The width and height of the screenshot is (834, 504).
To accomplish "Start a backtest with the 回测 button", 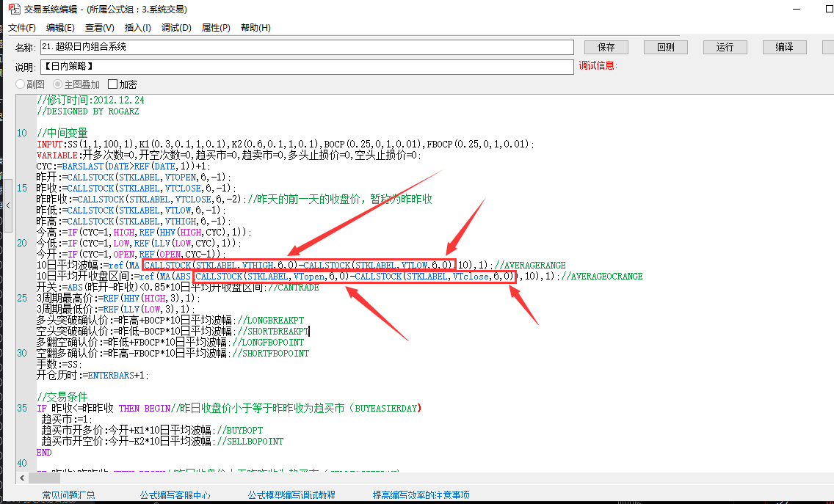I will tap(666, 47).
